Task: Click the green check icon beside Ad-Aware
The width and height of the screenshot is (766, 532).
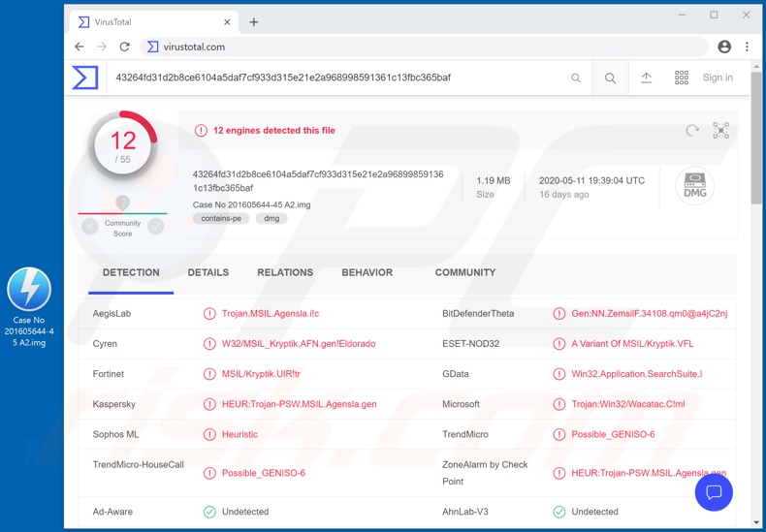Action: pos(209,512)
